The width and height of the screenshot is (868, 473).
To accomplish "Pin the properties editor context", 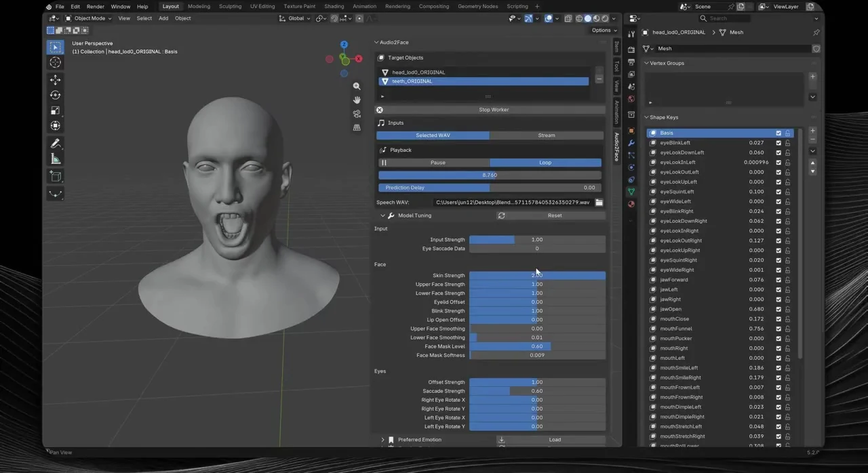I will 816,33.
